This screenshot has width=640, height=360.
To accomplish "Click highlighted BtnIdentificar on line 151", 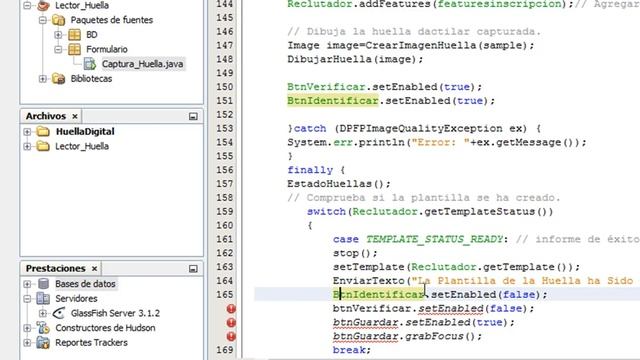I will pyautogui.click(x=333, y=101).
